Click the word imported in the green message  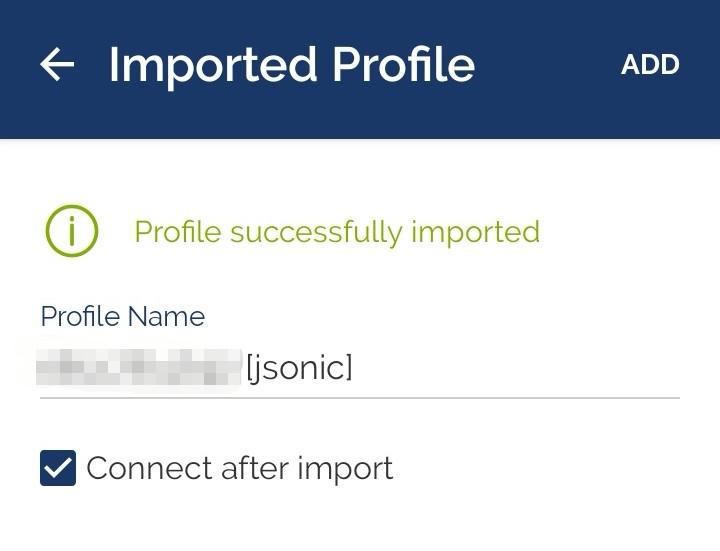[475, 232]
